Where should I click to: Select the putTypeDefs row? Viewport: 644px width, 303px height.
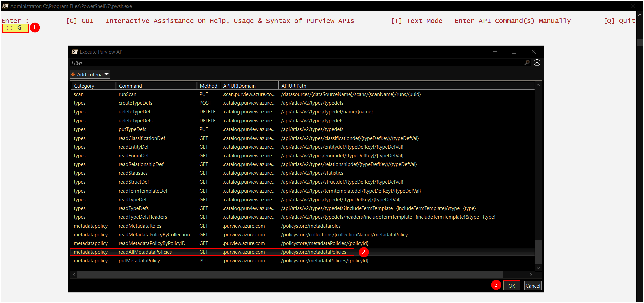tap(302, 129)
